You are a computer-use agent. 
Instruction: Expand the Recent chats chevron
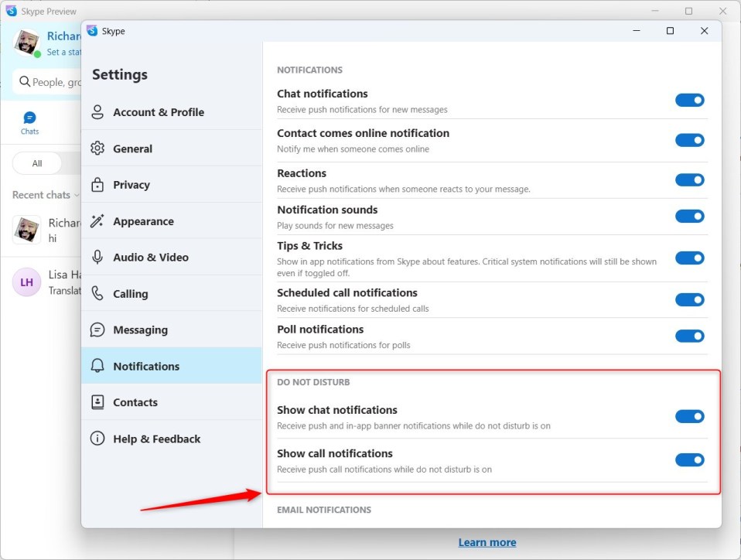click(77, 195)
